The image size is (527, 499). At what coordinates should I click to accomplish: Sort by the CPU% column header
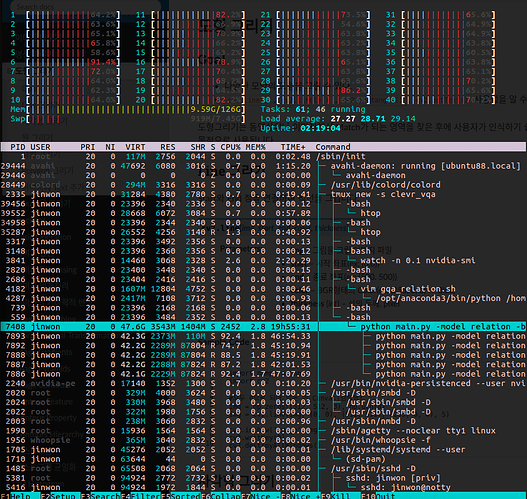pyautogui.click(x=230, y=147)
